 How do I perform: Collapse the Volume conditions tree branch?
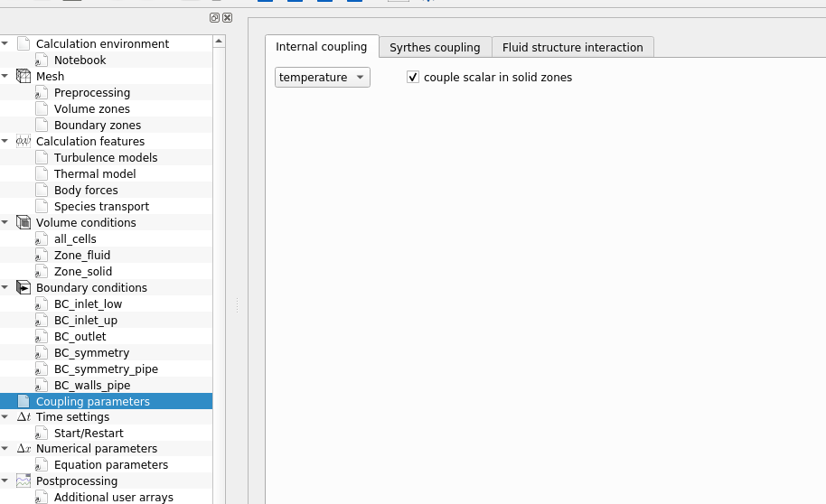click(x=5, y=223)
